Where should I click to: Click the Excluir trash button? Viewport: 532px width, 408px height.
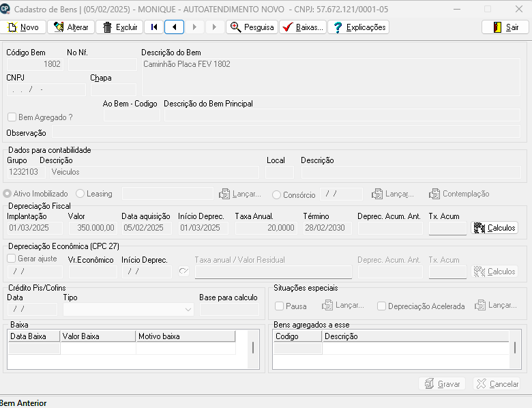pyautogui.click(x=119, y=27)
